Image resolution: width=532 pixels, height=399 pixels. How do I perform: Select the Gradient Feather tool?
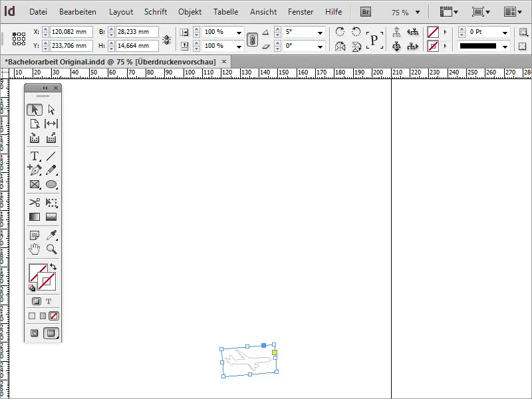point(51,217)
